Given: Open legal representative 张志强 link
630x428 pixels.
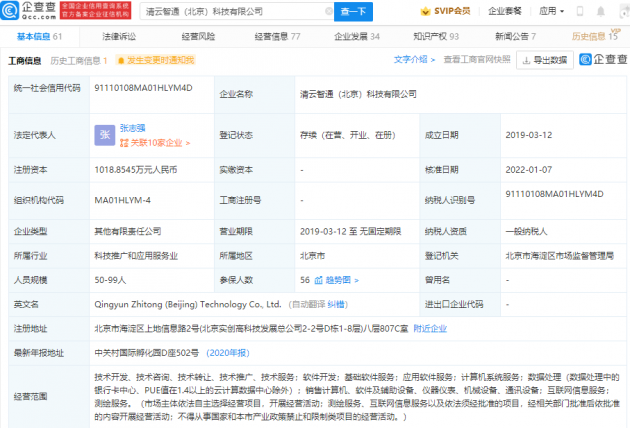Looking at the screenshot, I should click(133, 128).
